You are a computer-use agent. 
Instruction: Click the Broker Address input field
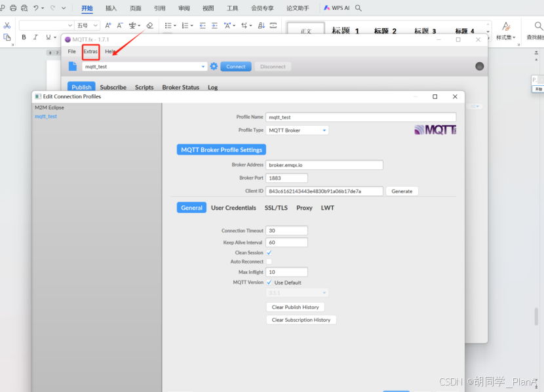tap(324, 165)
